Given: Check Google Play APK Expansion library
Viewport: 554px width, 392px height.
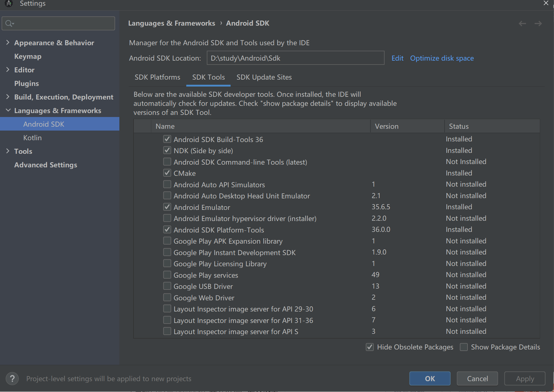Looking at the screenshot, I should point(167,241).
